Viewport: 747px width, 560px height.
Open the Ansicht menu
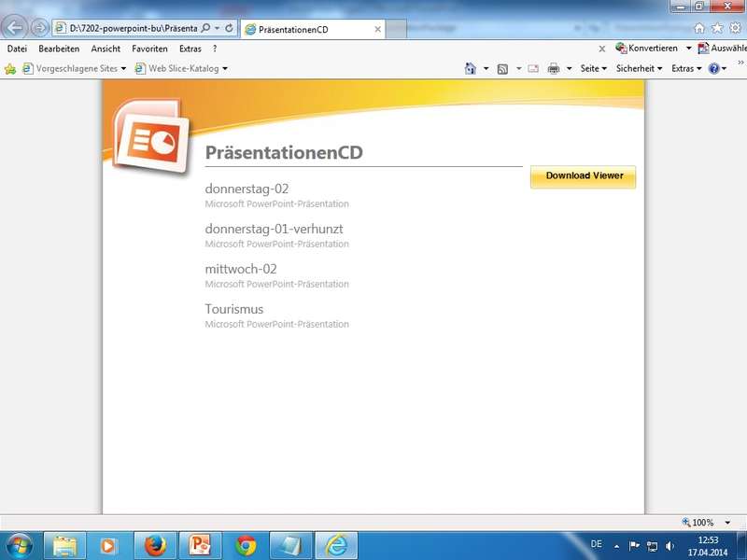(x=106, y=49)
